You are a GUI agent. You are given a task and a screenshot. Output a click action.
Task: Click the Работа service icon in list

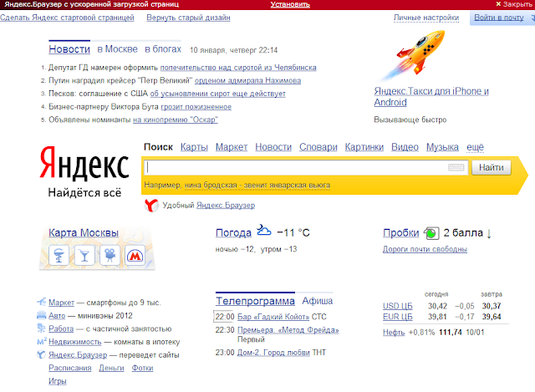[41, 328]
